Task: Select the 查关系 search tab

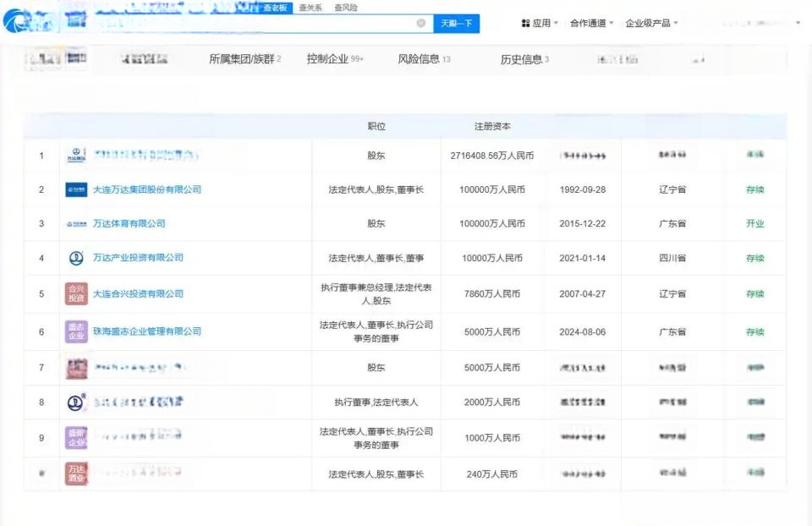Action: click(x=310, y=8)
